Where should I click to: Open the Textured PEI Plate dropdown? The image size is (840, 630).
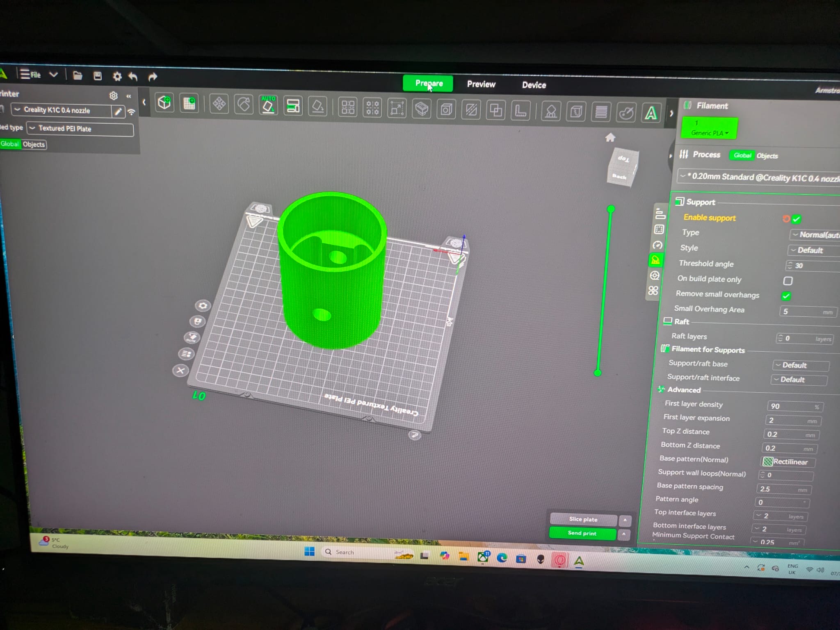click(x=80, y=129)
